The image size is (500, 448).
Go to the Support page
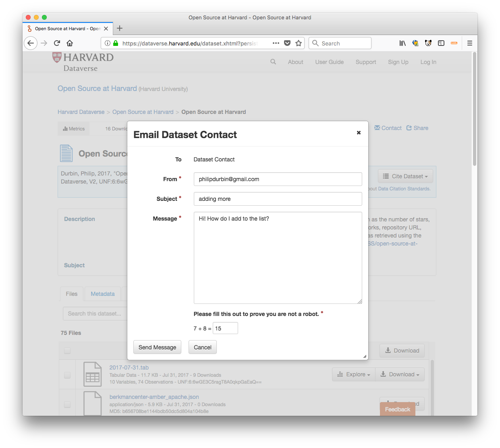[x=366, y=62]
